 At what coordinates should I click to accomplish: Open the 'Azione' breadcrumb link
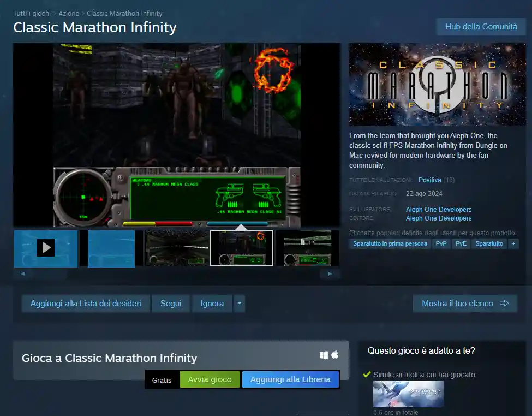tap(69, 13)
